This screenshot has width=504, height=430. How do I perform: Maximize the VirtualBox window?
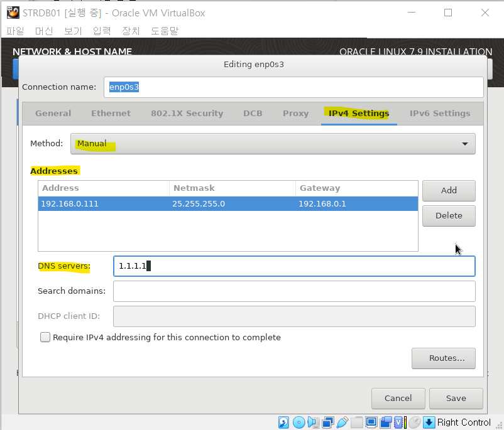click(448, 13)
